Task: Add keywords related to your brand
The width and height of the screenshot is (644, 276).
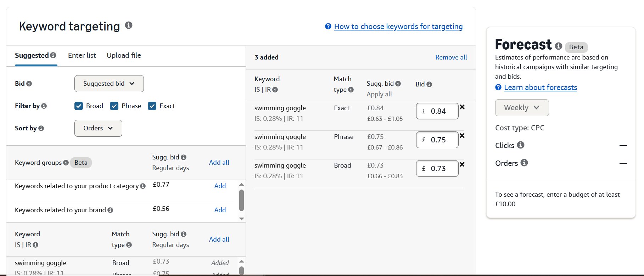Action: (x=220, y=210)
